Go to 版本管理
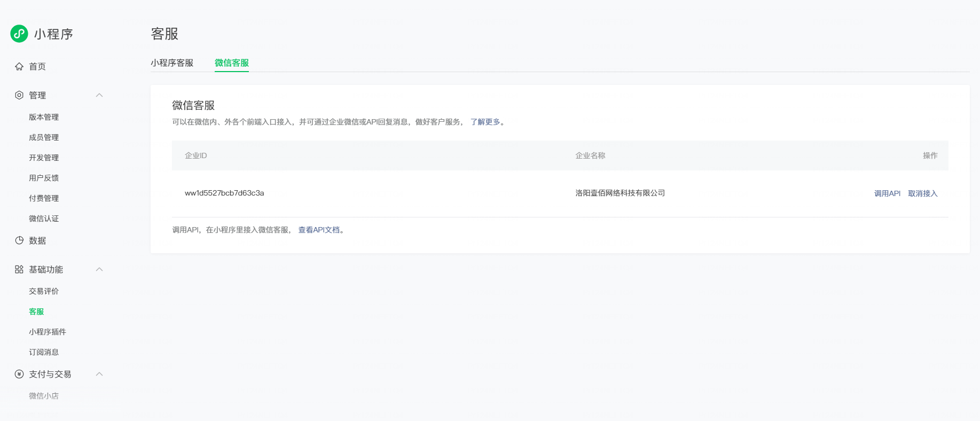 pyautogui.click(x=44, y=117)
